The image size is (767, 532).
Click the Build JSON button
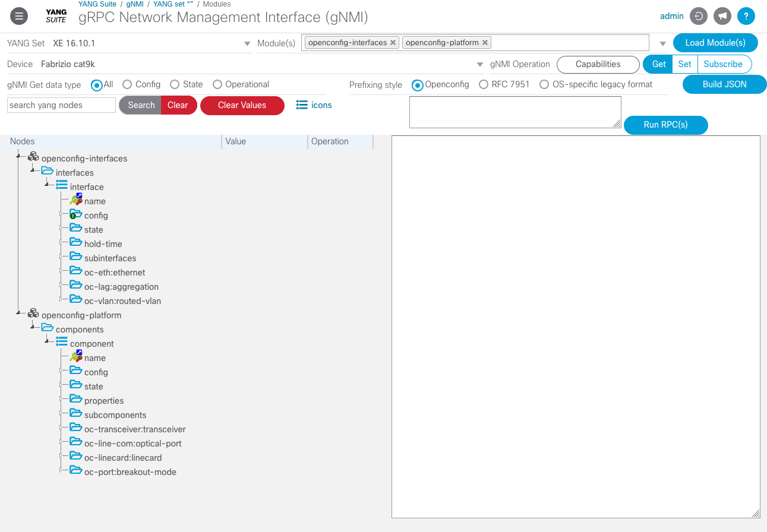pos(724,84)
